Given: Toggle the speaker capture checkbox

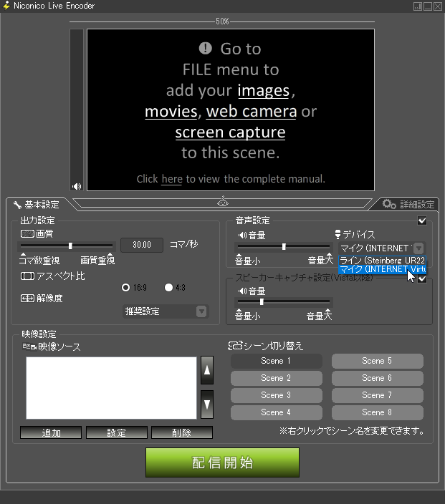Looking at the screenshot, I should coord(422,278).
